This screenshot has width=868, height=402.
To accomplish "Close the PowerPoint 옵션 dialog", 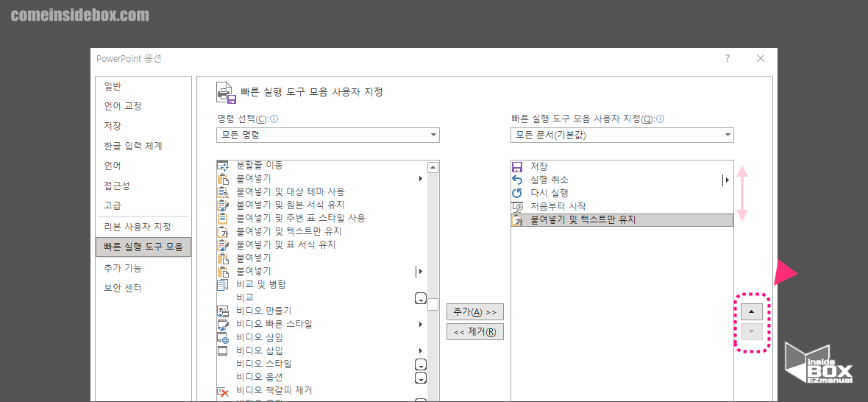I will (x=761, y=58).
